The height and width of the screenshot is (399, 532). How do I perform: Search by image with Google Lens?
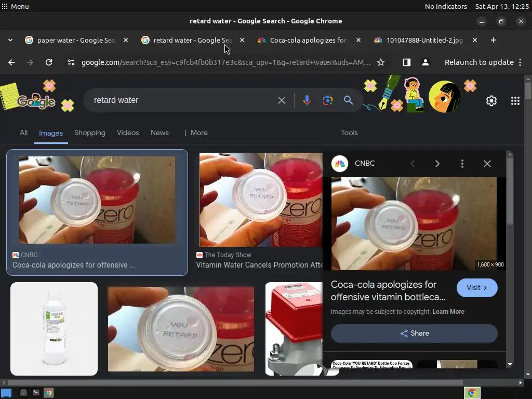click(x=327, y=100)
